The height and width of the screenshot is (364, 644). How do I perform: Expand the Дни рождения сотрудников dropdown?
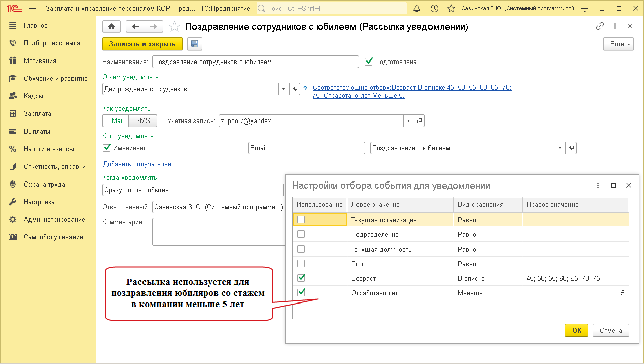pos(284,89)
